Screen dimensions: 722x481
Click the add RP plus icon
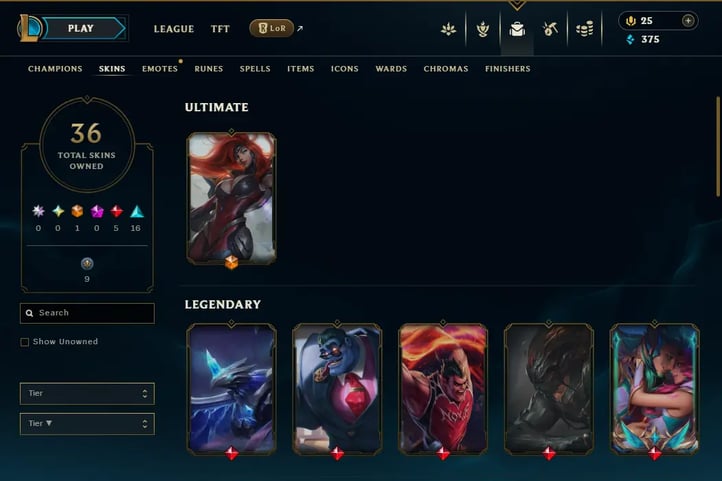click(688, 21)
